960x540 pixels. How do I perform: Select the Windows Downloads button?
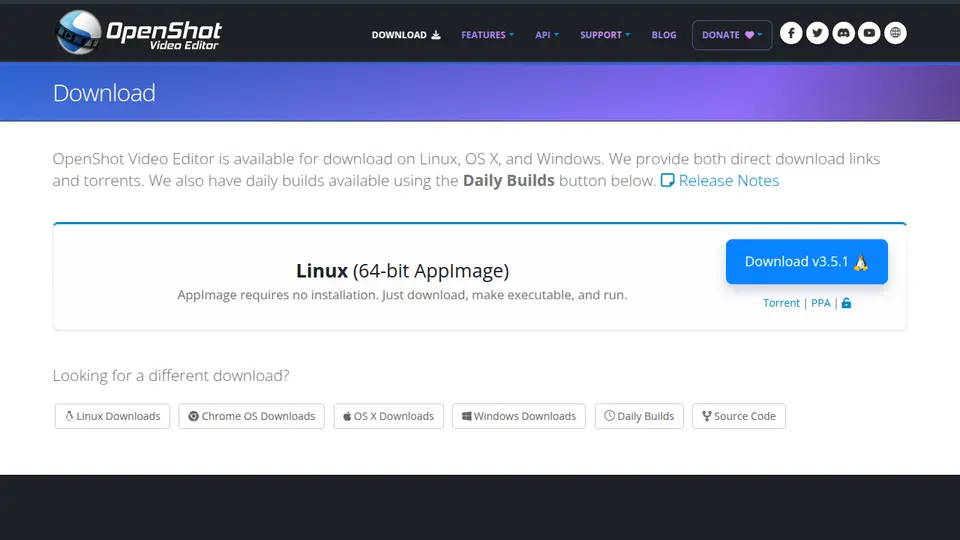point(519,416)
